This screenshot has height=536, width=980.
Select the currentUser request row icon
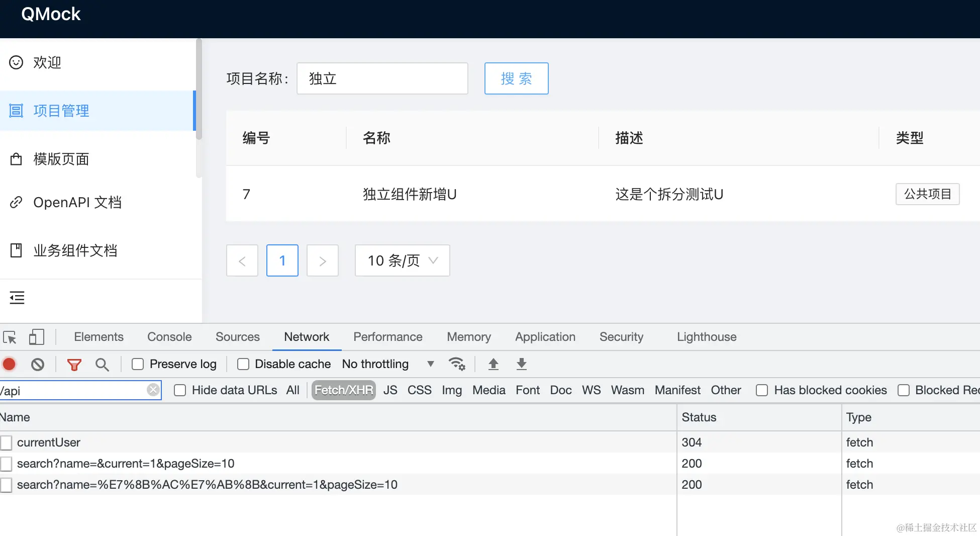[x=6, y=442]
